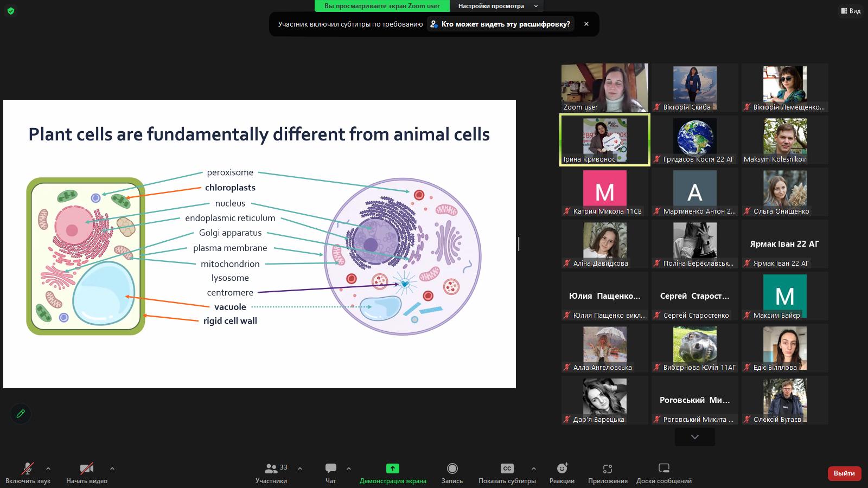Open the Participants panel icon

click(271, 468)
